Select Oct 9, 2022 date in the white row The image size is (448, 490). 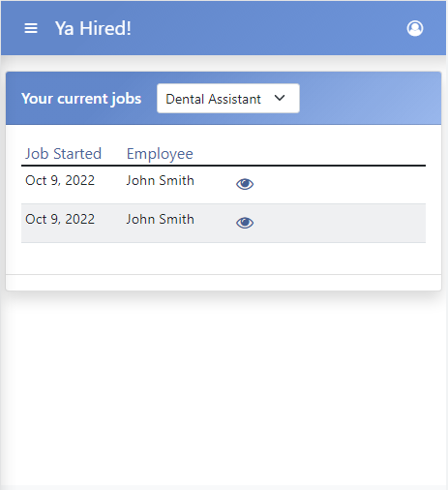tap(60, 180)
